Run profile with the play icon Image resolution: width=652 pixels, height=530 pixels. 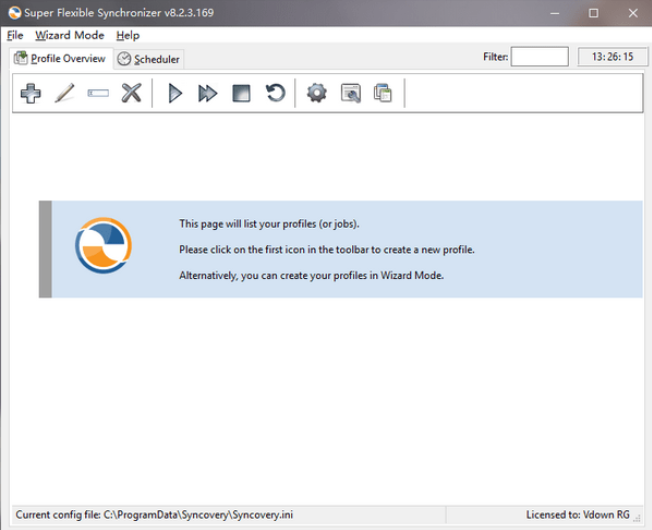[x=175, y=93]
